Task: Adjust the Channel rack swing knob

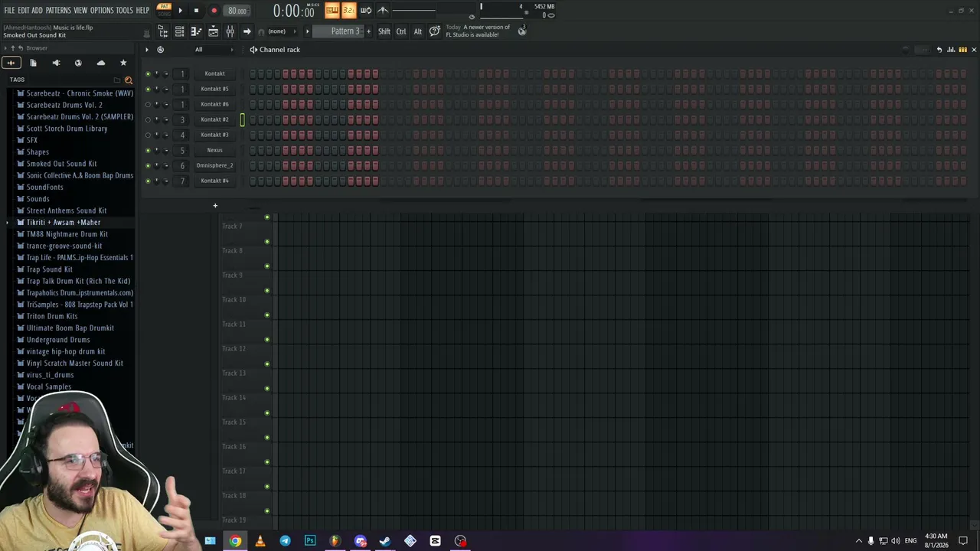Action: pos(906,50)
